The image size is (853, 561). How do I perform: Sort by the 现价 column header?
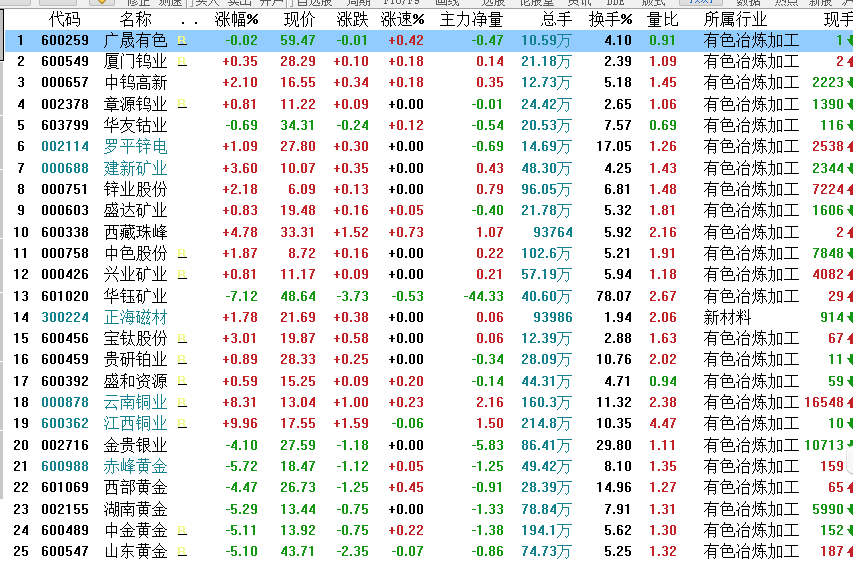(x=299, y=20)
